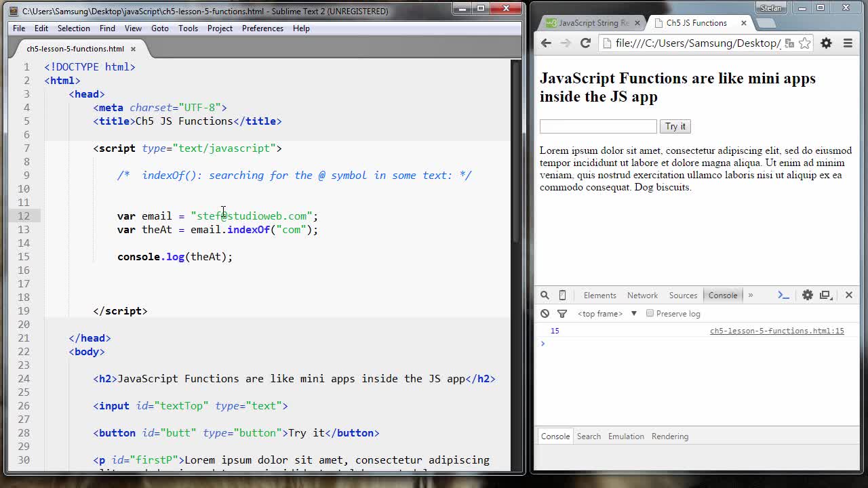Open the Project menu in Sublime Text
868x488 pixels.
[x=220, y=28]
